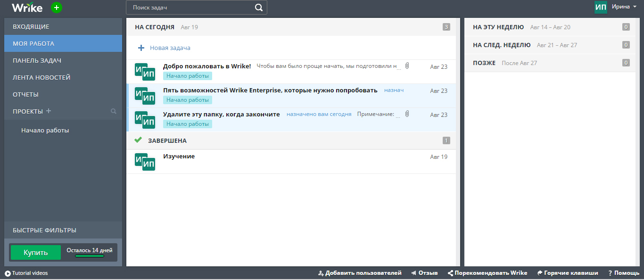Click the avatar of Добро пожаловать task
The height and width of the screenshot is (280, 644).
(x=145, y=72)
